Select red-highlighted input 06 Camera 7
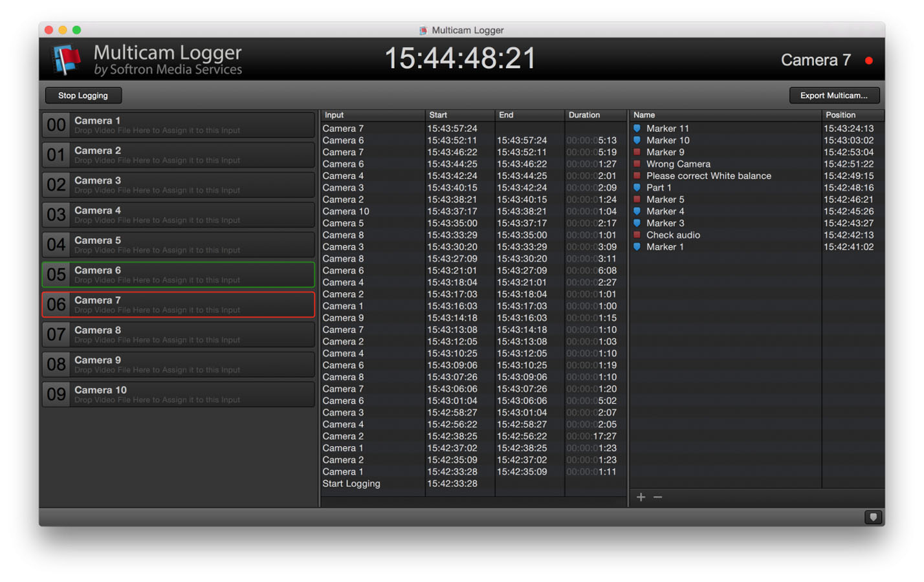The height and width of the screenshot is (582, 924). (179, 305)
